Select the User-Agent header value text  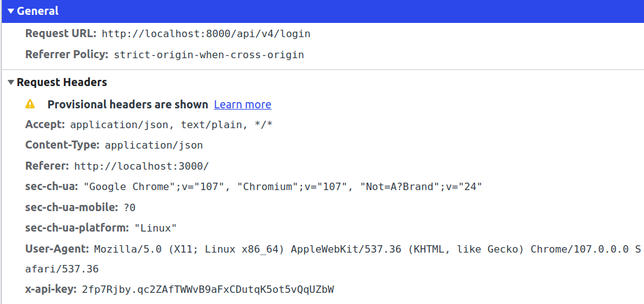(367, 250)
